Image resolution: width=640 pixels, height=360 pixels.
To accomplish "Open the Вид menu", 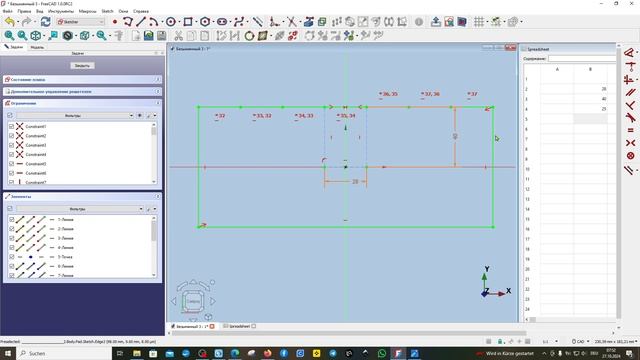I will click(40, 11).
